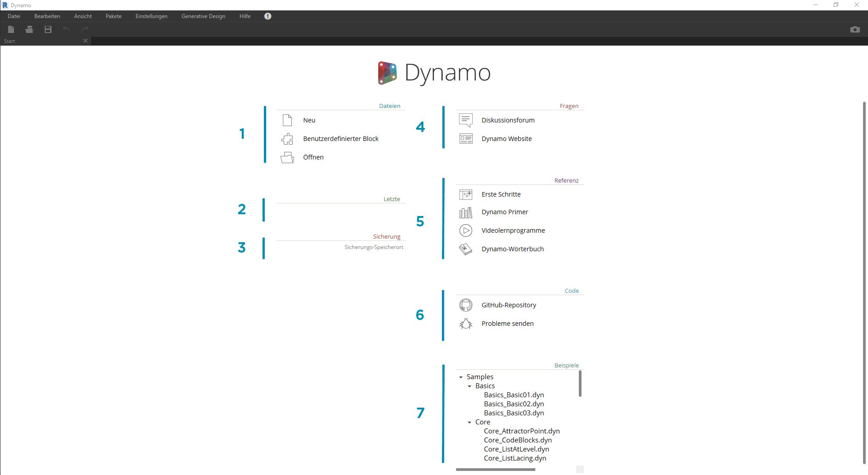Screen dimensions: 868x475
Task: Click the exclamation notification icon
Action: 268,16
